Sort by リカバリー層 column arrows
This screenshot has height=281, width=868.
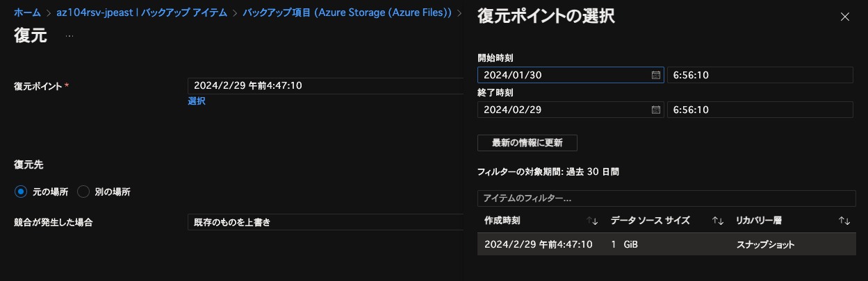point(844,221)
